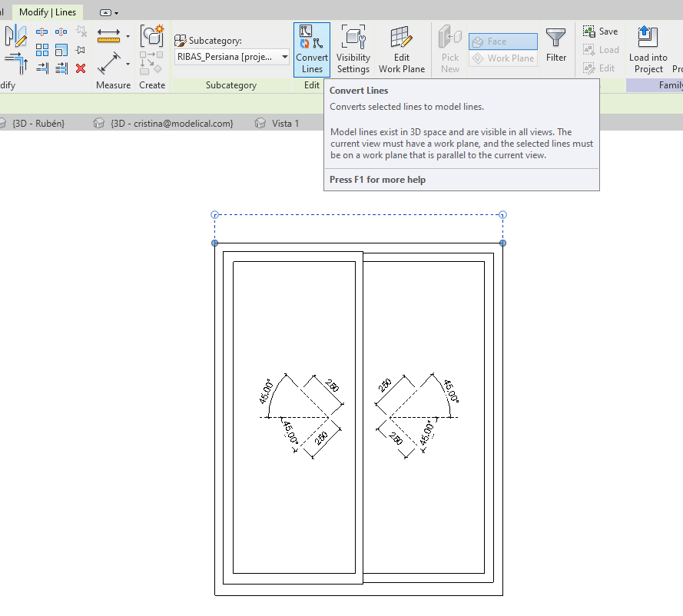This screenshot has width=683, height=616.
Task: Delete selection with the red X
Action: click(81, 68)
